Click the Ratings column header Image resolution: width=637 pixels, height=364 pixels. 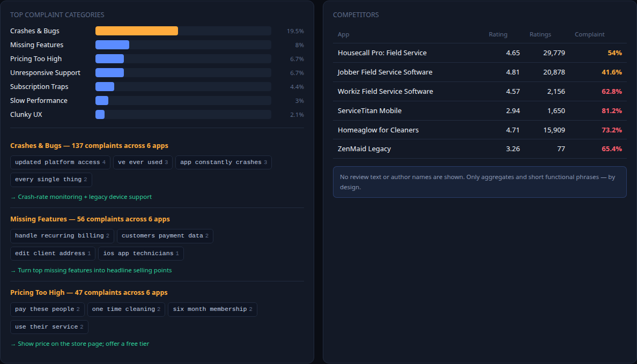pos(540,34)
